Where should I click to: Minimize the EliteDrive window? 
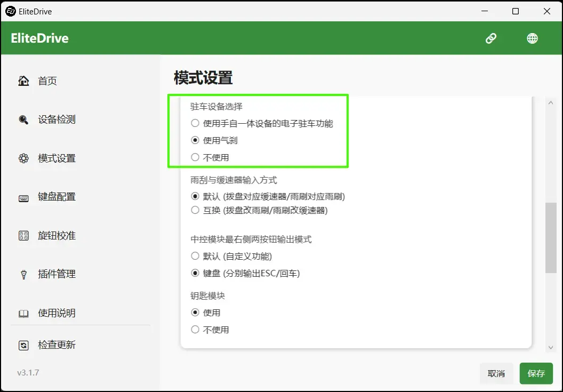[485, 11]
